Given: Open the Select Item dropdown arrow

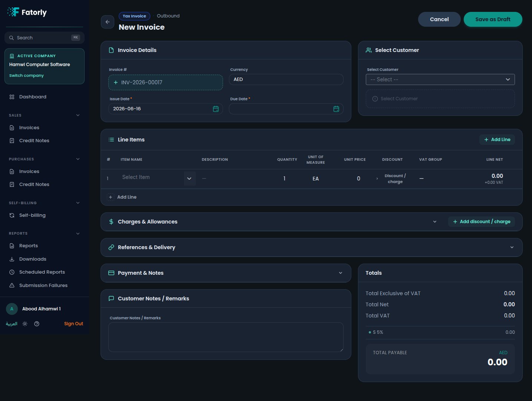Looking at the screenshot, I should (190, 179).
